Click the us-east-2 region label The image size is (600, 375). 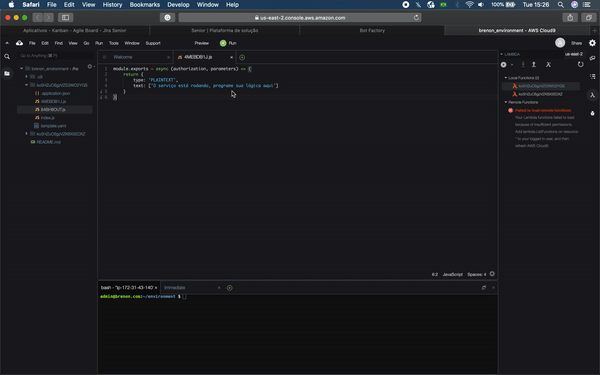[x=574, y=54]
